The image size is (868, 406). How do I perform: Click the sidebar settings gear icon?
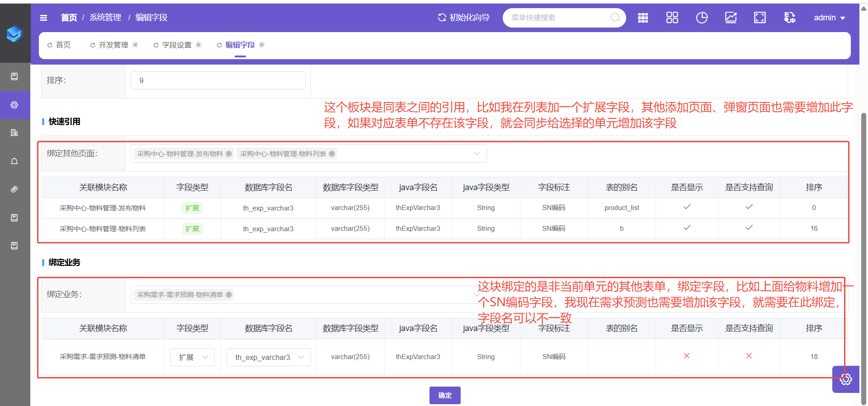14,105
